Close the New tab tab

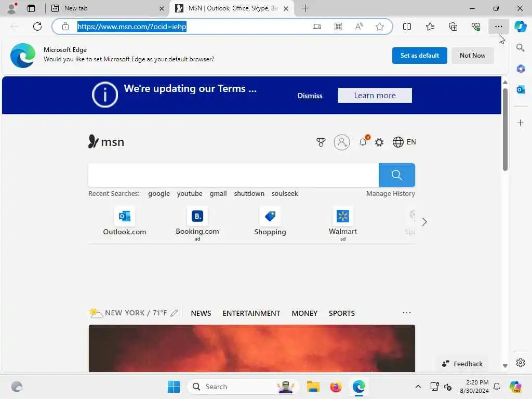coord(162,8)
